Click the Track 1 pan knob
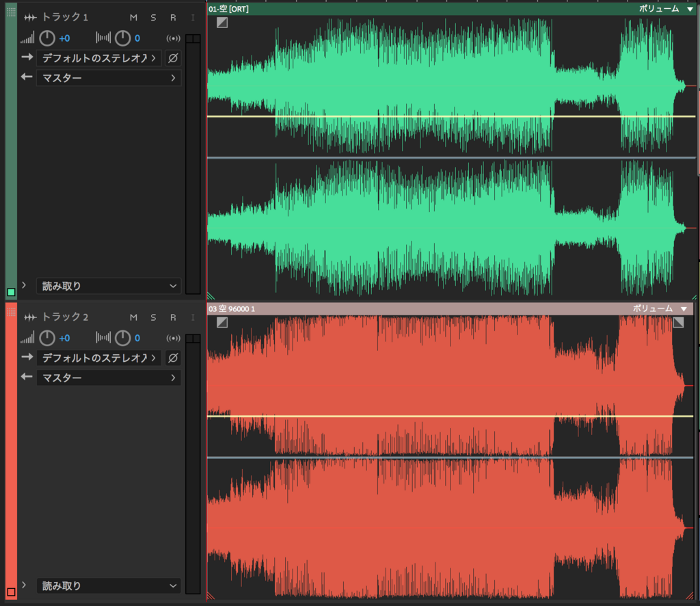The image size is (700, 606). [x=123, y=38]
